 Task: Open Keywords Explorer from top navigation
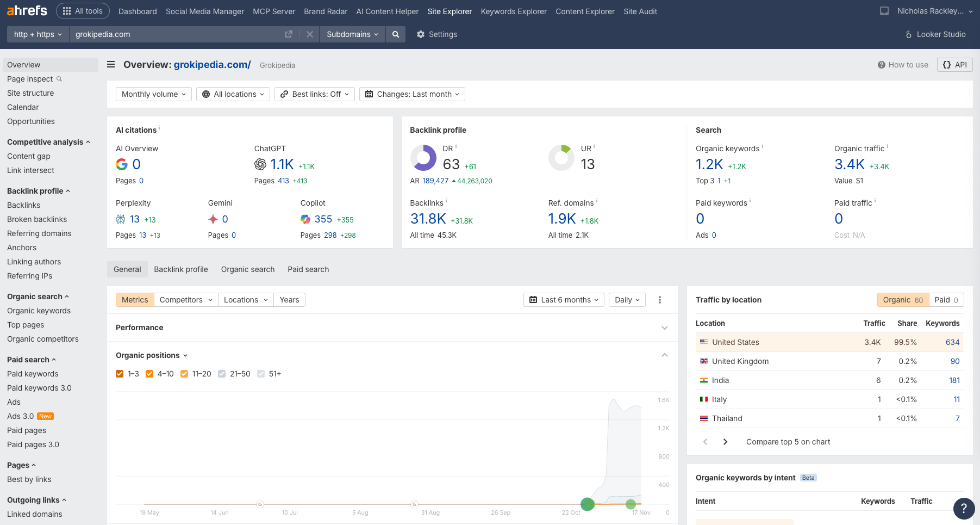(513, 11)
